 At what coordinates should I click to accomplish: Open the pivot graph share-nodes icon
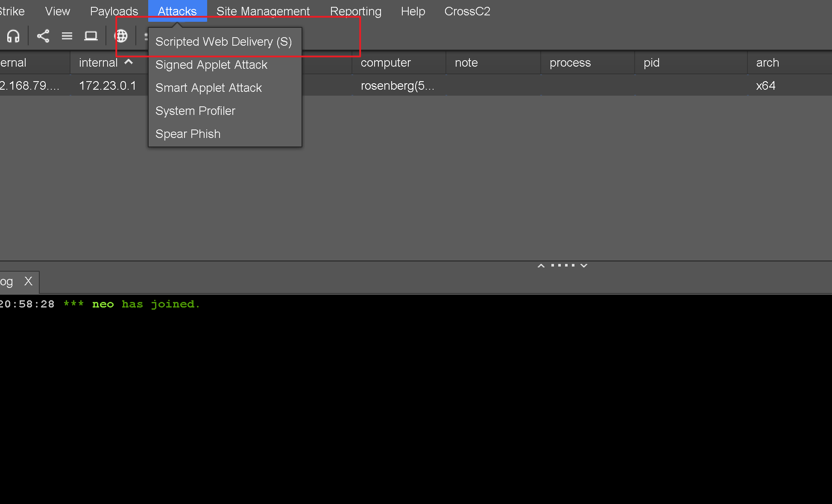coord(43,36)
